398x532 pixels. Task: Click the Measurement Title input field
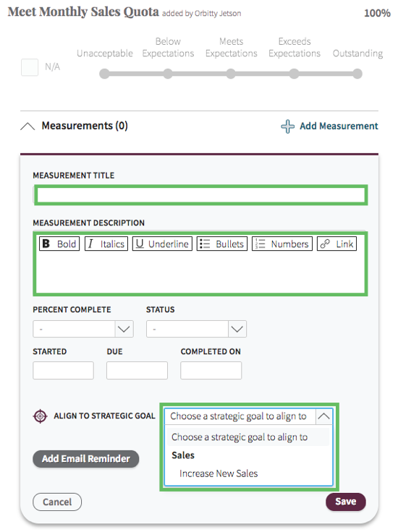coord(200,195)
